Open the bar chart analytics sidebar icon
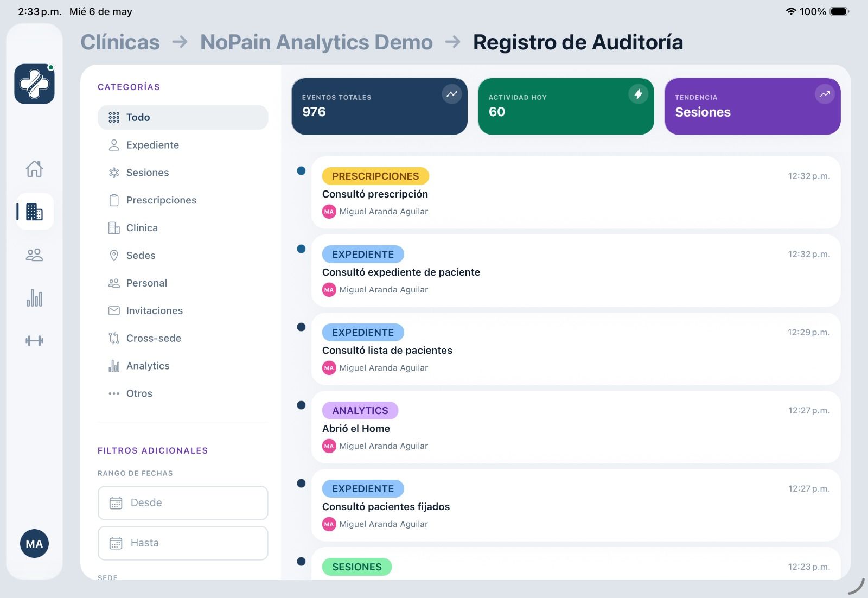This screenshot has height=598, width=868. pos(34,298)
